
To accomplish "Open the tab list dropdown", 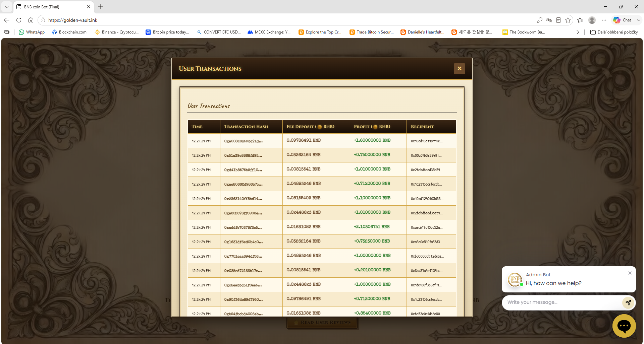I will 7,7.
